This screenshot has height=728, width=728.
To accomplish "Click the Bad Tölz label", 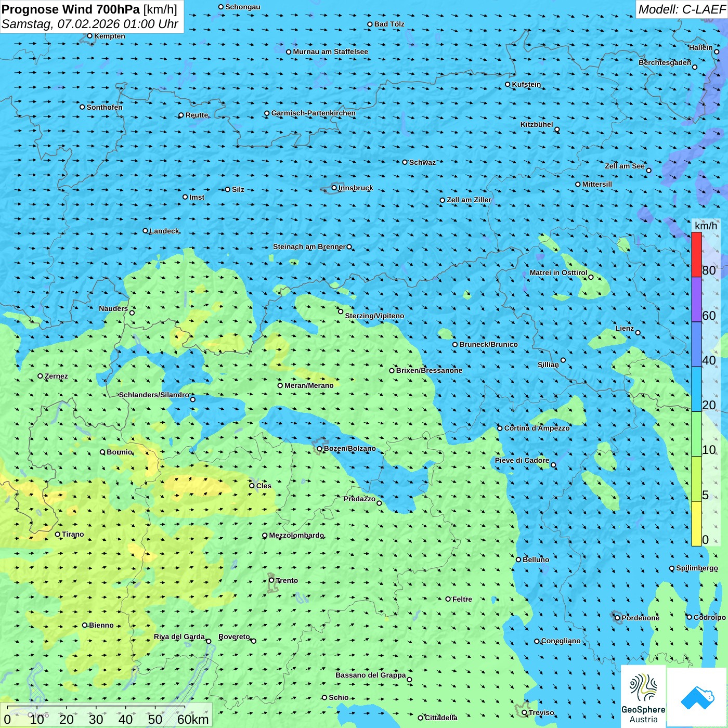I will tap(389, 24).
